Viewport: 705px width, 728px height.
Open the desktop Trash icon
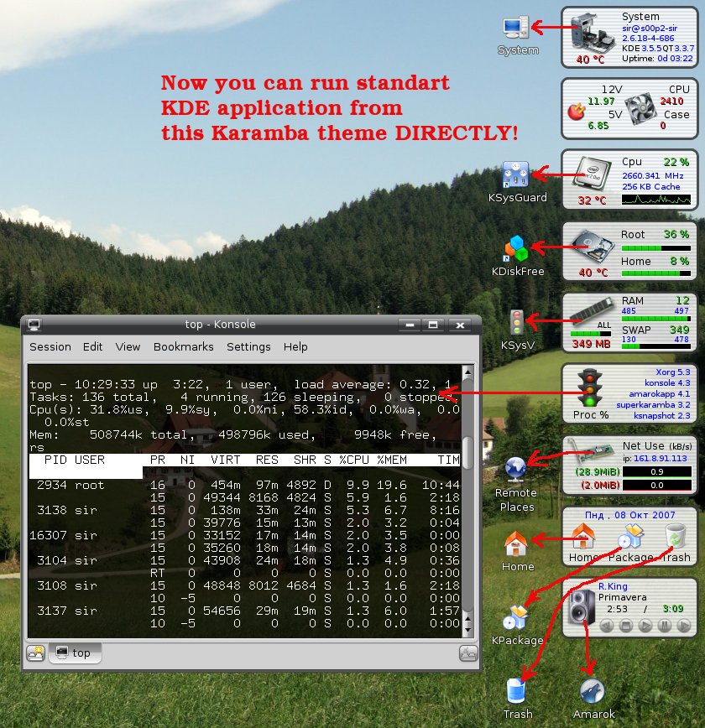click(516, 691)
